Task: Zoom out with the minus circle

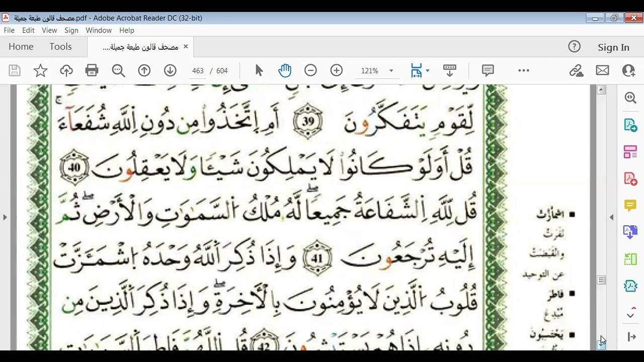Action: click(310, 70)
